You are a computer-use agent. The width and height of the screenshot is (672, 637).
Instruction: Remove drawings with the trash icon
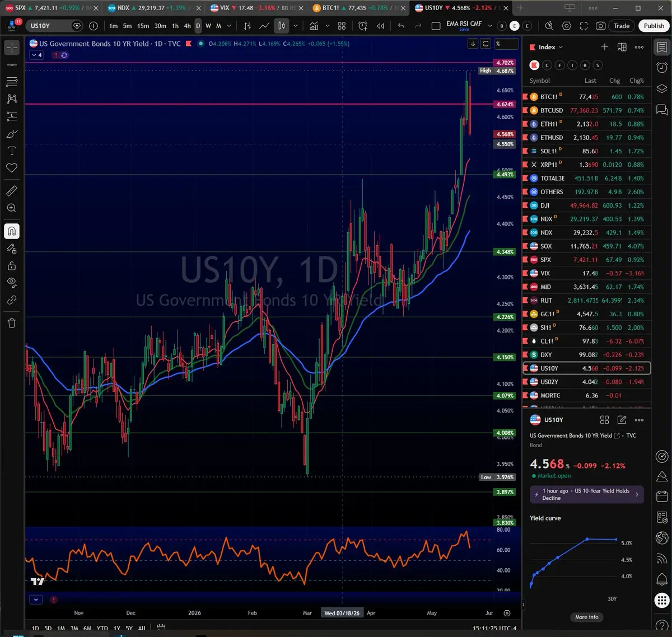(12, 323)
